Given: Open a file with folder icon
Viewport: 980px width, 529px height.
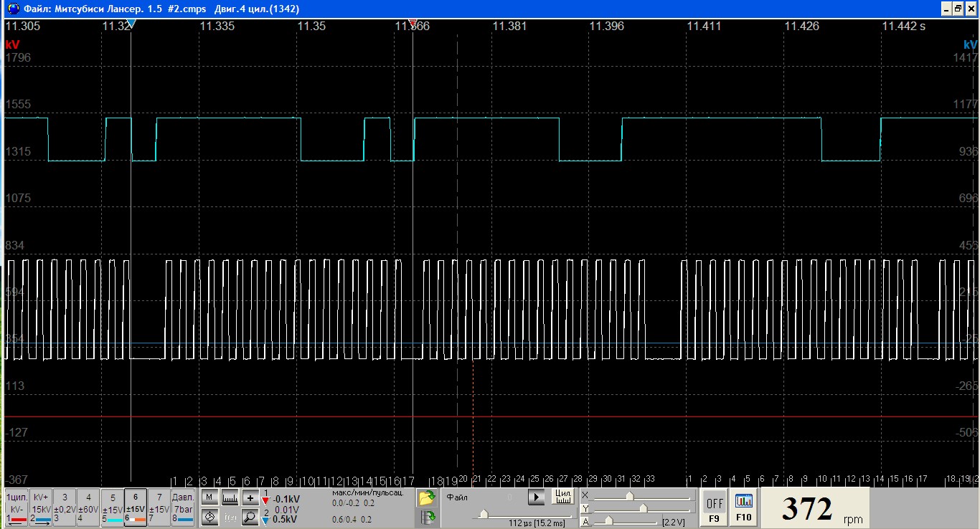Looking at the screenshot, I should point(427,497).
